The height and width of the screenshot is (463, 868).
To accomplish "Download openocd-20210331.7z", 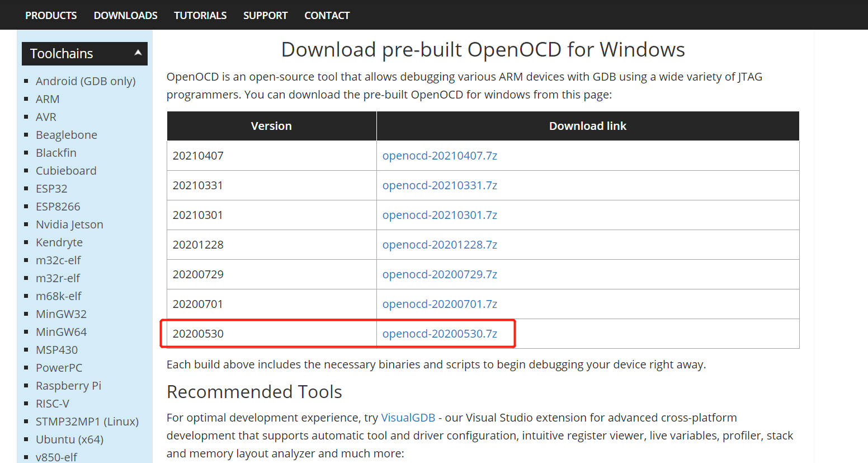I will [x=440, y=185].
